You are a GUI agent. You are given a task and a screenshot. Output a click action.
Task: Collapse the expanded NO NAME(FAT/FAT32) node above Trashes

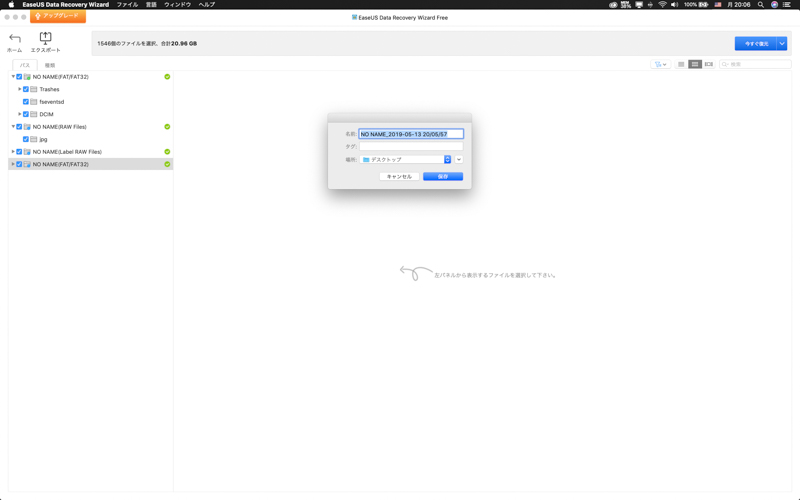(x=13, y=77)
